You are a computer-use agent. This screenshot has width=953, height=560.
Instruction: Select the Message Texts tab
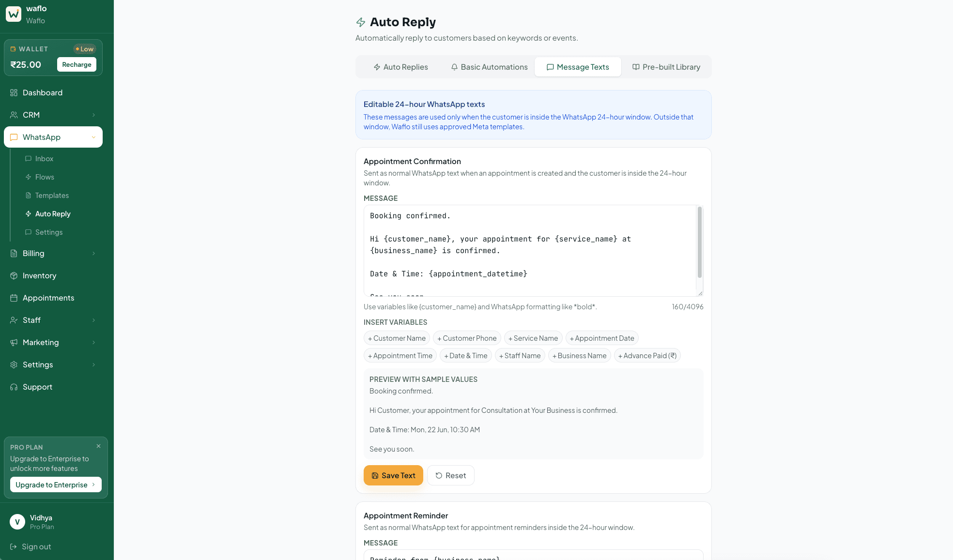click(578, 67)
